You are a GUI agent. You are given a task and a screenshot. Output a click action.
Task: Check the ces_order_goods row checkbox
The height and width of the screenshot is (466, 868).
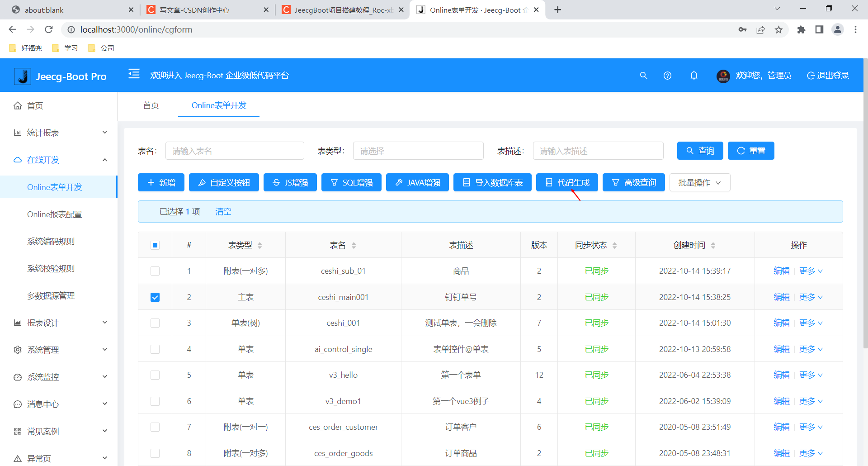click(155, 453)
